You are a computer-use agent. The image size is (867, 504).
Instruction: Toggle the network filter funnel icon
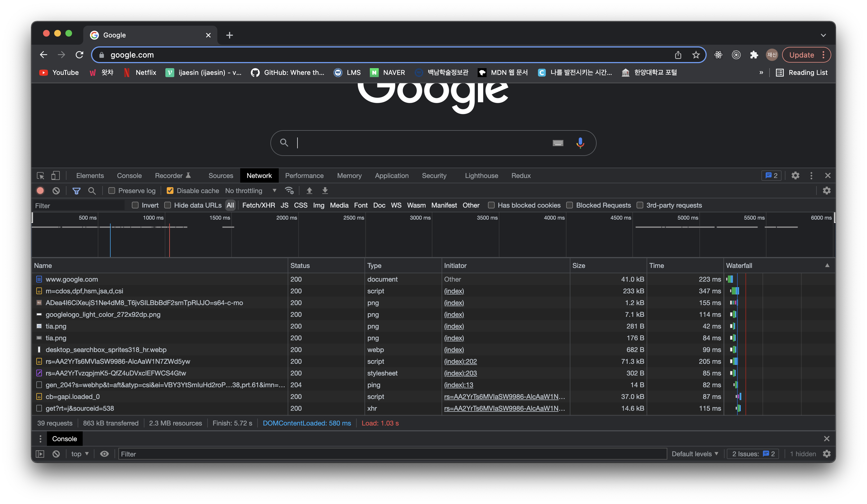point(76,191)
